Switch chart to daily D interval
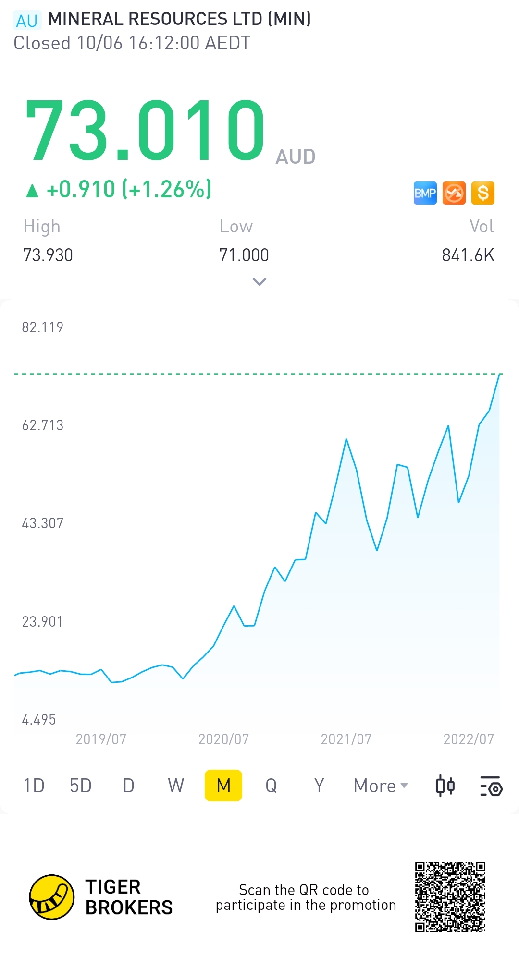The height and width of the screenshot is (980, 519). (x=128, y=786)
